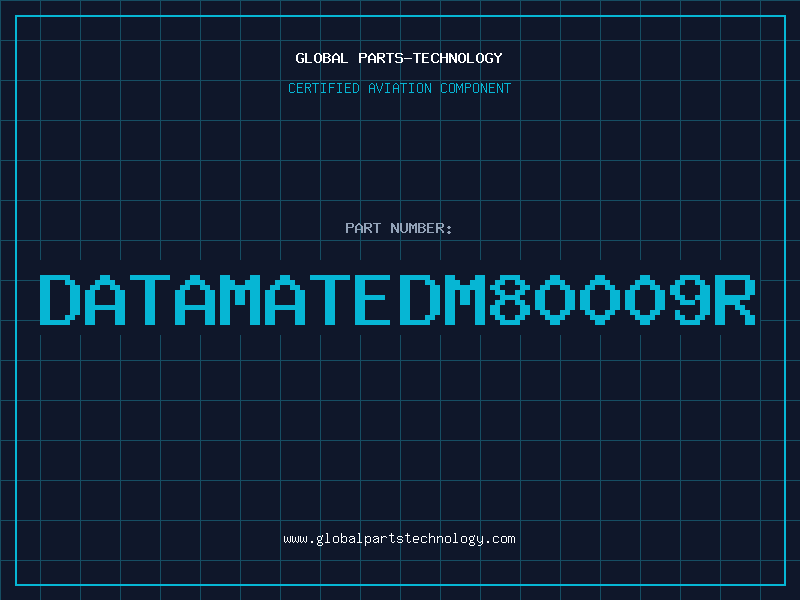
Task: Select the DATAMATEDM80009R part number
Action: tap(398, 299)
